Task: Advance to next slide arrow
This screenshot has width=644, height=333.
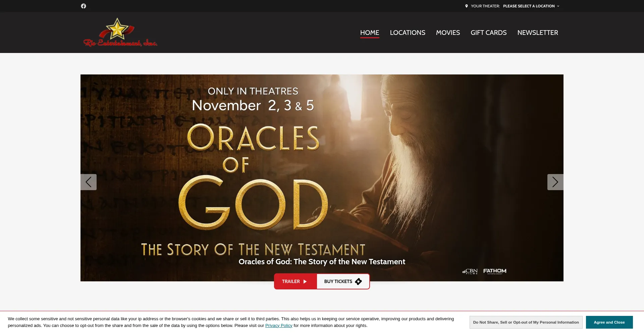Action: (x=555, y=182)
